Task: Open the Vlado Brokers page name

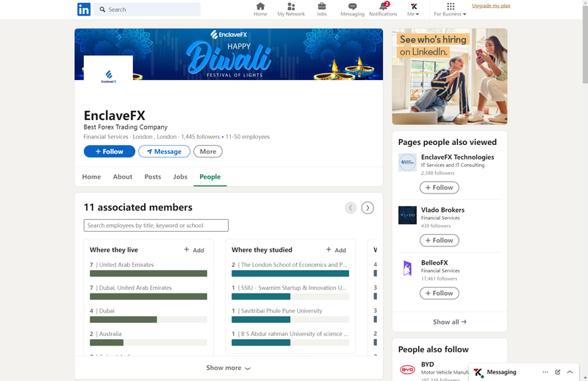Action: (x=442, y=210)
